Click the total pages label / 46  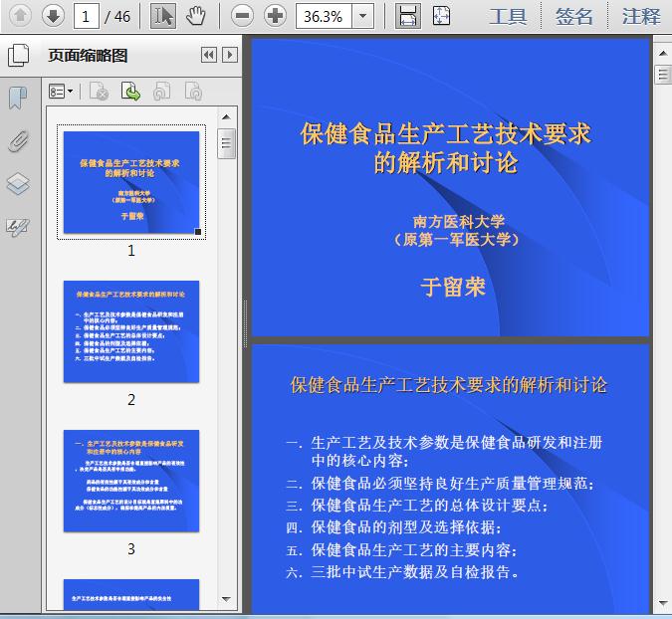117,17
